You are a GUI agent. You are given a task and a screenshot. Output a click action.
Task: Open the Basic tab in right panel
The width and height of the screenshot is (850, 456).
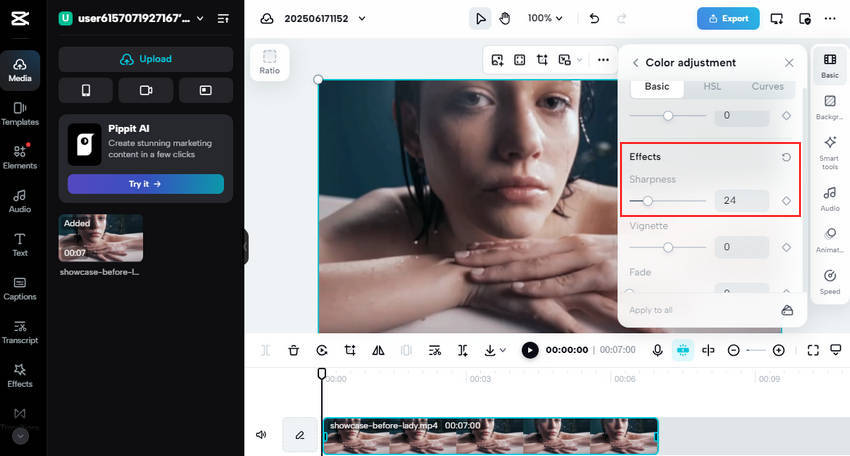click(829, 65)
